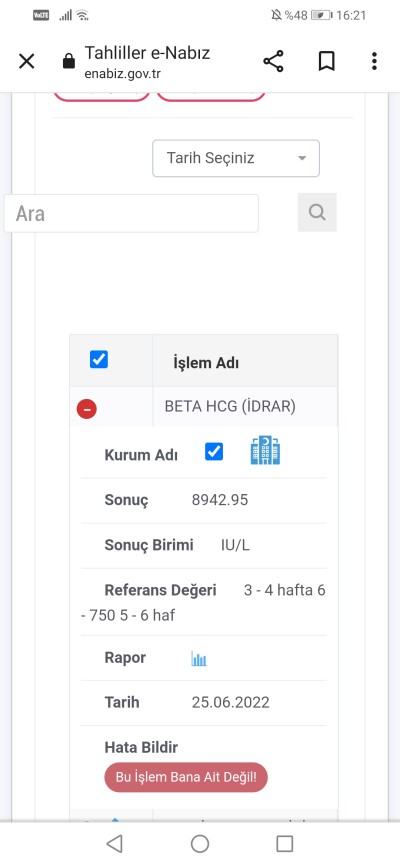
Task: Close the browser tab with X icon
Action: click(27, 61)
